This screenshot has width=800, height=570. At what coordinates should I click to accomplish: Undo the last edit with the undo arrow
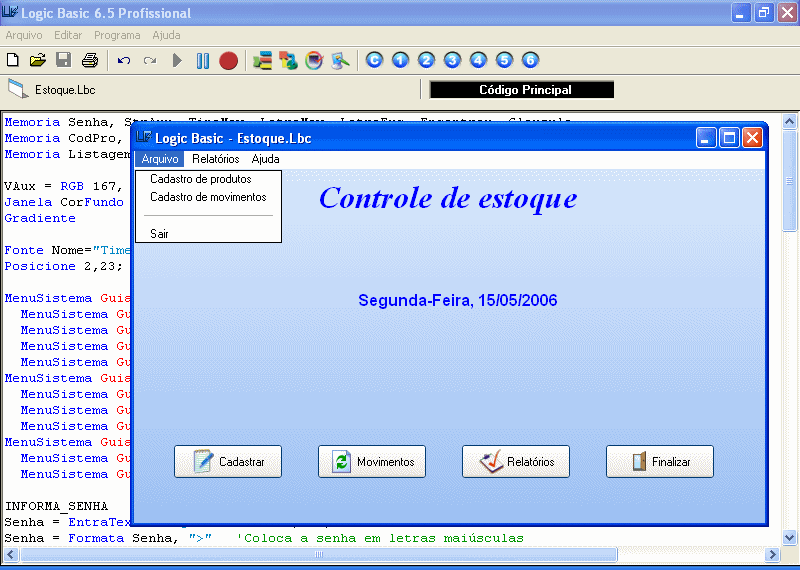[123, 61]
